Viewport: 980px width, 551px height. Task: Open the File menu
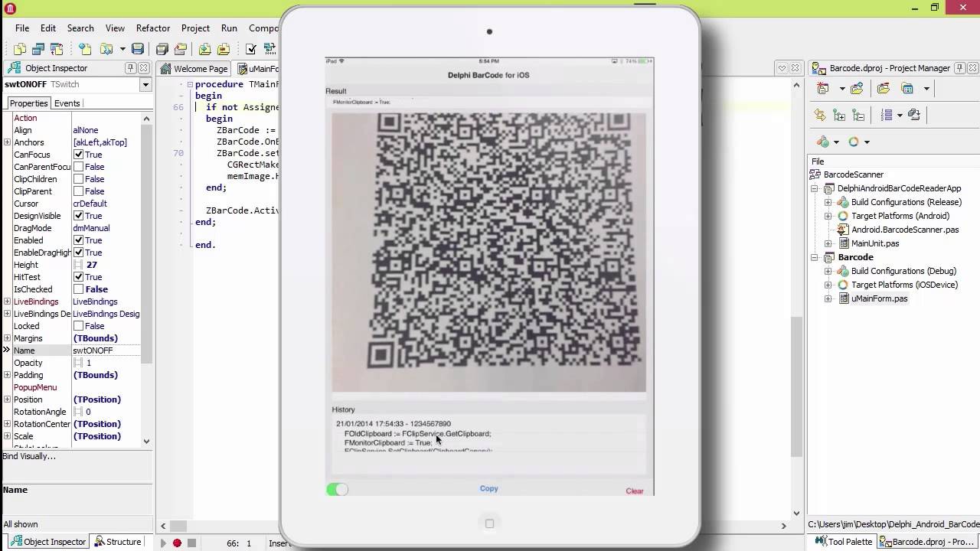(22, 28)
